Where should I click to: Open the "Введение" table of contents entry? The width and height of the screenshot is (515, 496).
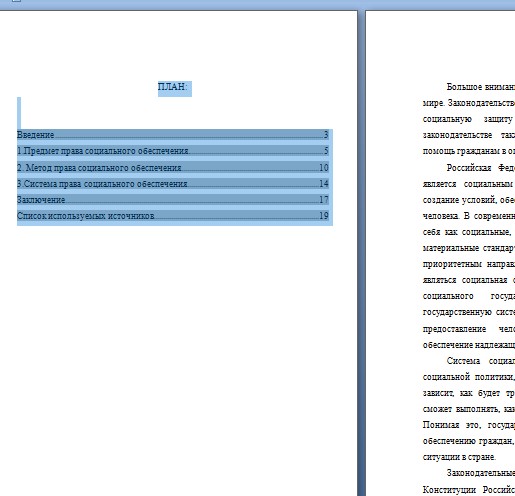click(36, 135)
